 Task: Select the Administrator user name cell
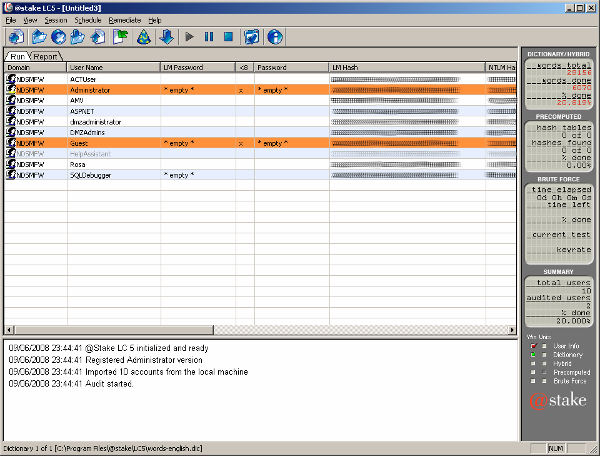point(114,90)
